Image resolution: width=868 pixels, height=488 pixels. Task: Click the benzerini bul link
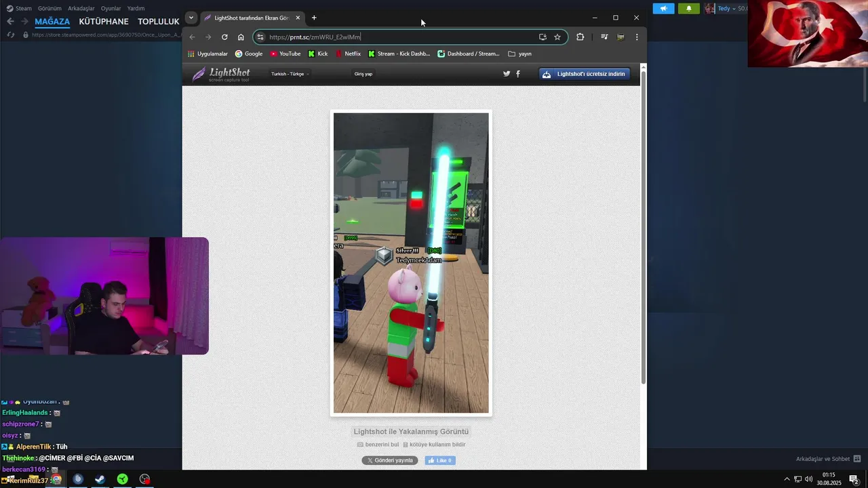[x=378, y=445]
